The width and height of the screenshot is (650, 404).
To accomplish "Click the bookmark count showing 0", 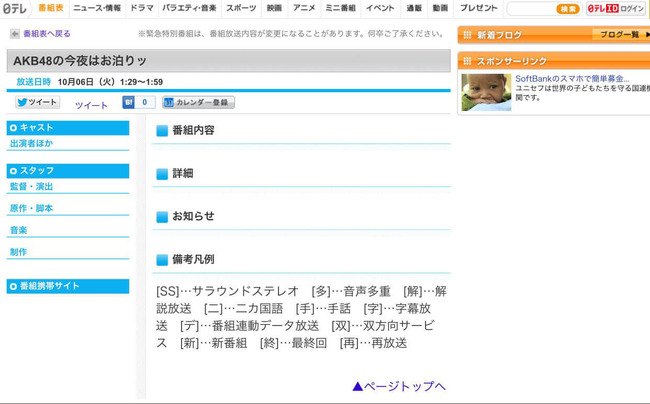I will click(x=145, y=102).
